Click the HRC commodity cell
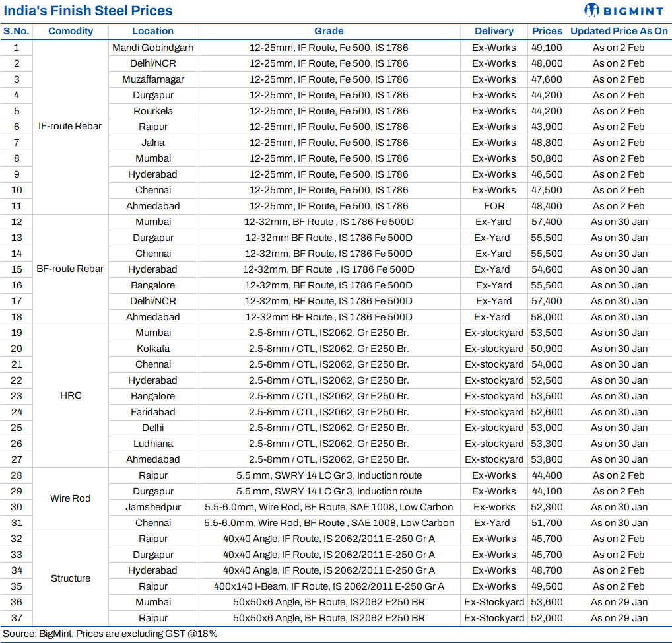The height and width of the screenshot is (643, 672). (71, 395)
